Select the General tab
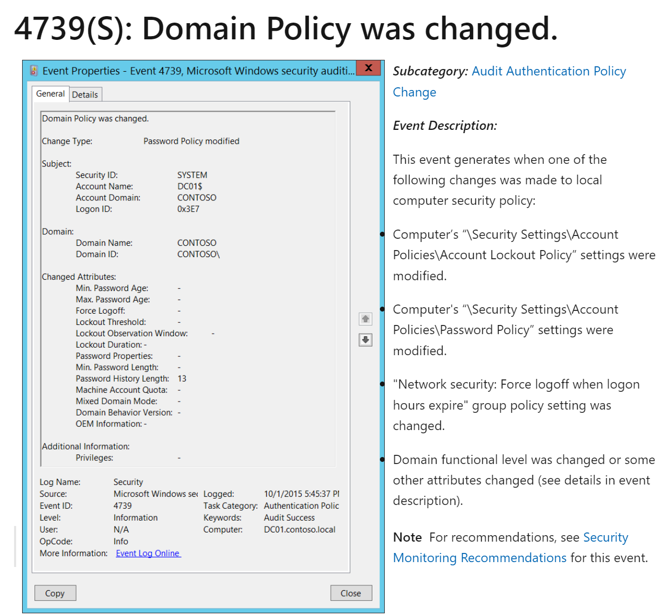This screenshot has height=616, width=672. point(50,94)
